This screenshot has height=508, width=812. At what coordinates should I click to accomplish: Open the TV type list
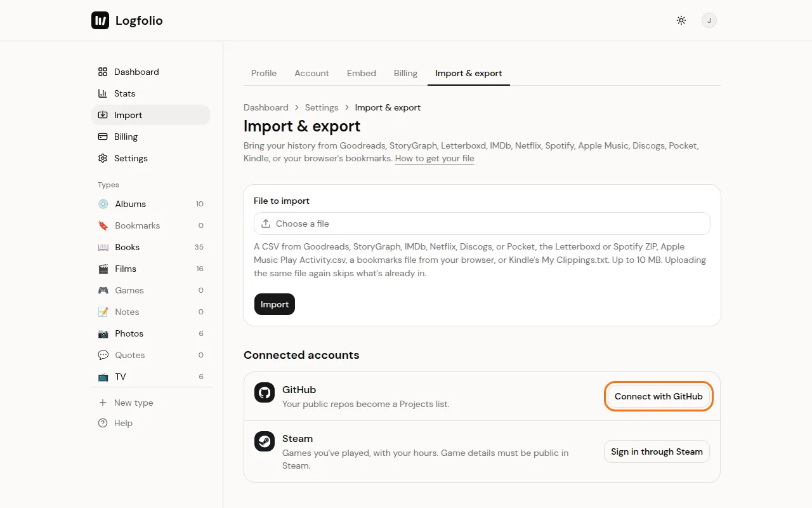[x=150, y=377]
